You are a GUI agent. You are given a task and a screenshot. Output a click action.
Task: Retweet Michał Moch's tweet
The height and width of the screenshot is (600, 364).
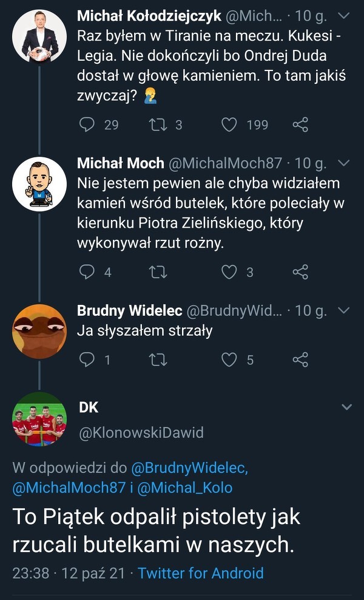coord(158,272)
